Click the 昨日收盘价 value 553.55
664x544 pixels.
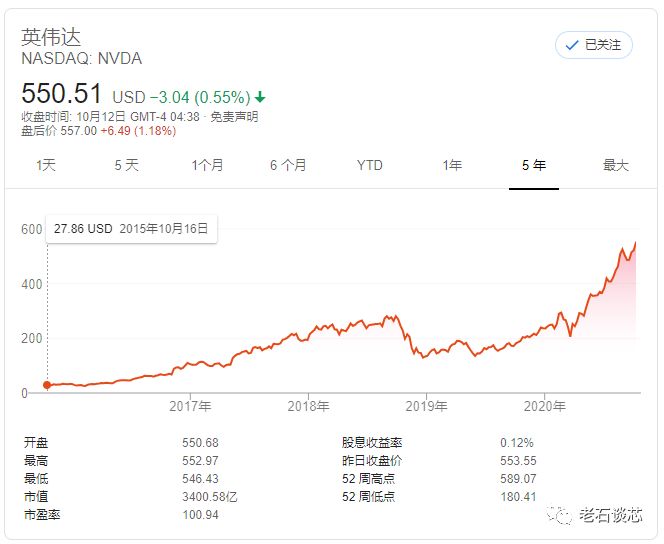[x=518, y=461]
